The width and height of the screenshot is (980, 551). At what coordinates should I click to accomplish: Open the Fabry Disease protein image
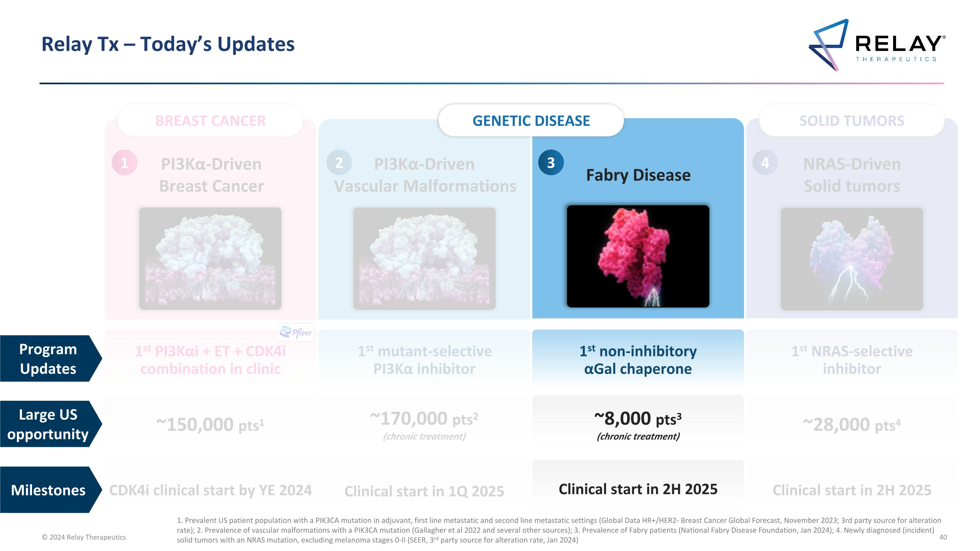tap(638, 256)
